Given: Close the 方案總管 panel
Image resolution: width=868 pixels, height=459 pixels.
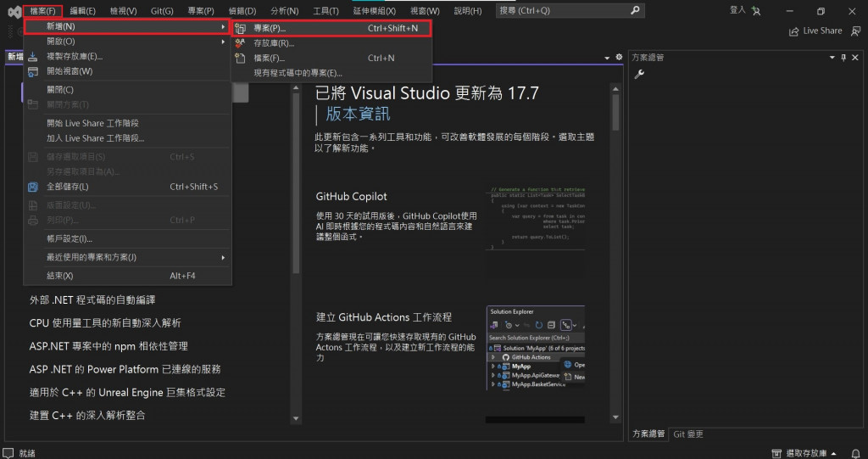Looking at the screenshot, I should point(855,58).
